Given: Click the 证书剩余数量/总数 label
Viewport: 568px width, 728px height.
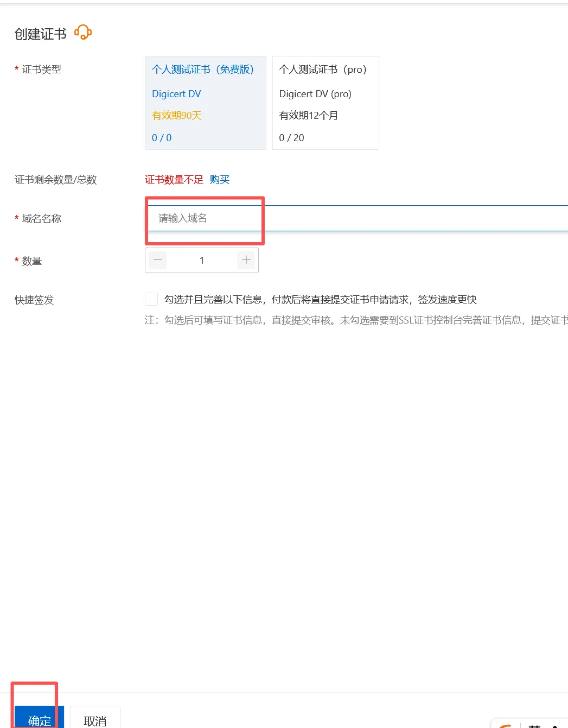Looking at the screenshot, I should pos(56,180).
